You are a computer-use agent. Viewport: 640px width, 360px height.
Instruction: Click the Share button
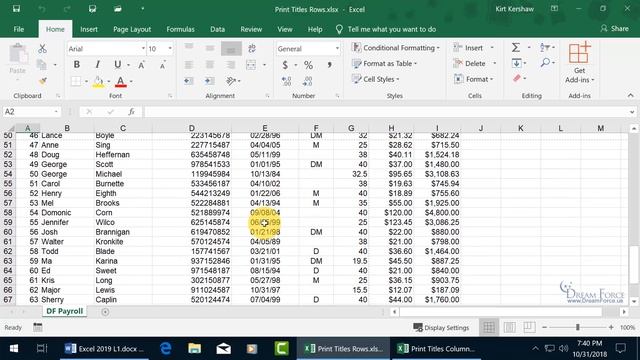614,29
